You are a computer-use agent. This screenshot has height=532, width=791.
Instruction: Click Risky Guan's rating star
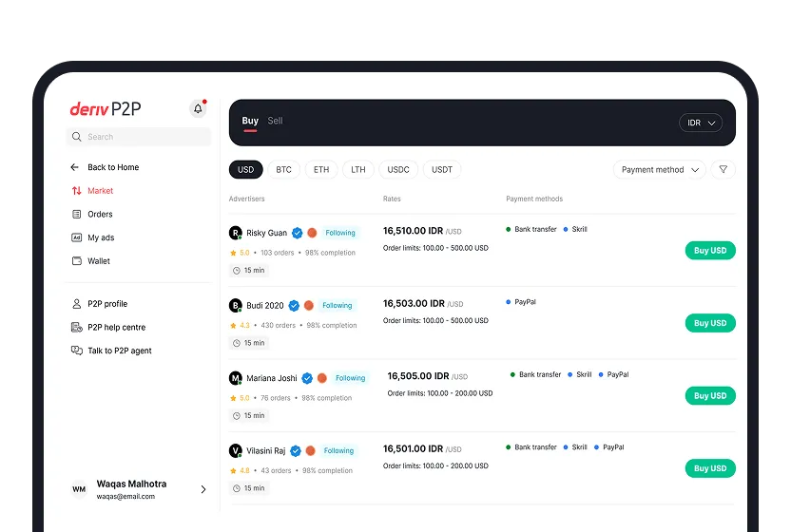(x=233, y=253)
